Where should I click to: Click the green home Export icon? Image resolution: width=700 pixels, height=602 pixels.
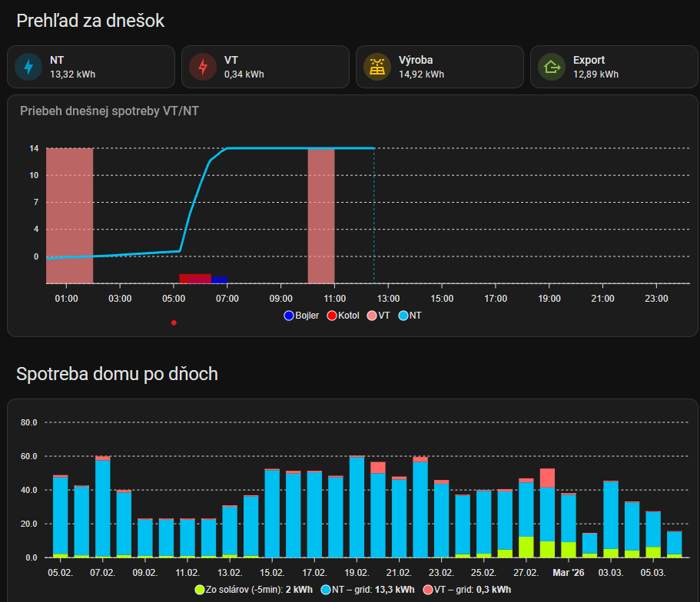coord(551,68)
